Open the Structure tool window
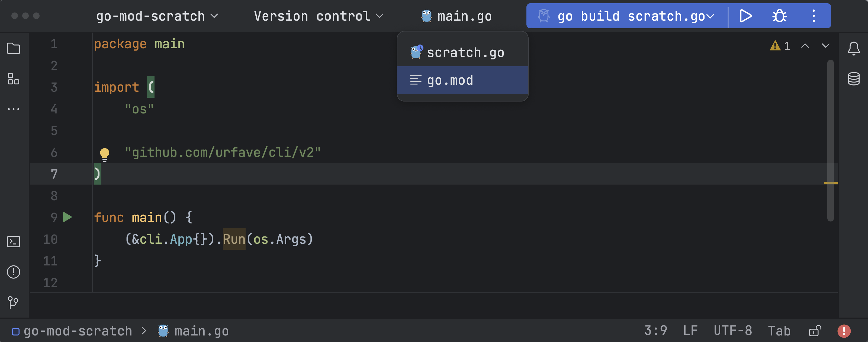Image resolution: width=868 pixels, height=342 pixels. tap(14, 79)
